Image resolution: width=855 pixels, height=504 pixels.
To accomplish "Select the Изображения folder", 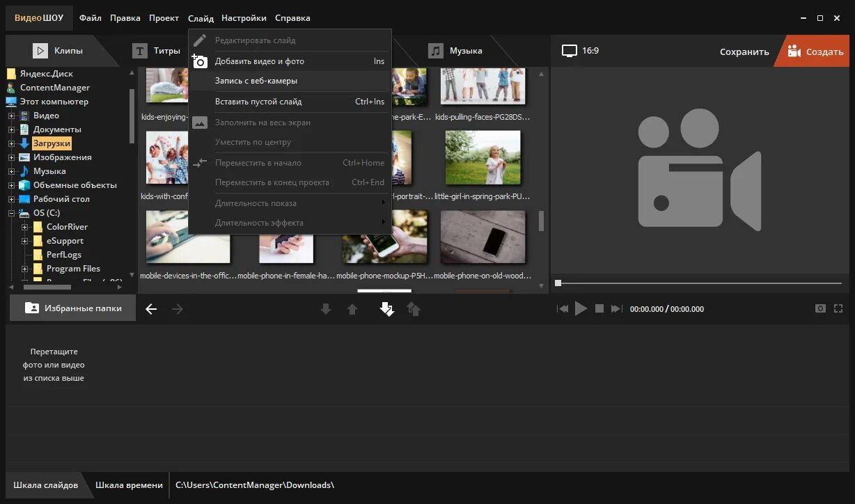I will 63,157.
